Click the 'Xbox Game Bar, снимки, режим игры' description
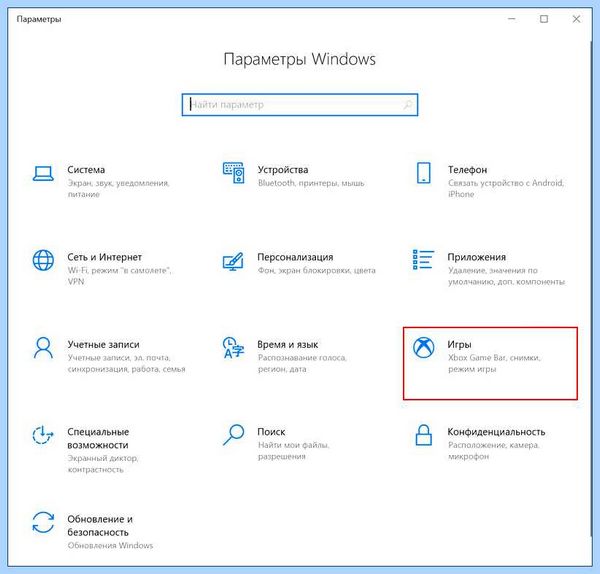The image size is (600, 574). click(494, 363)
